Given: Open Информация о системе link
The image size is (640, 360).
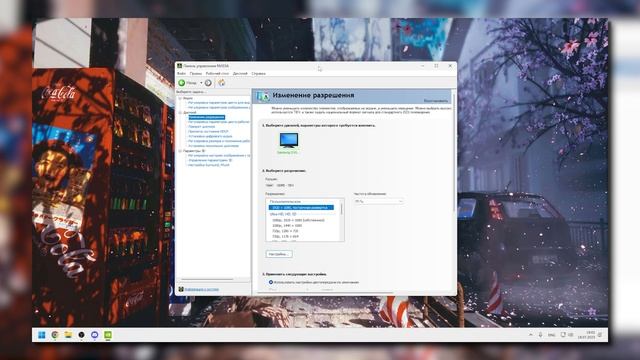Looking at the screenshot, I should [x=202, y=289].
